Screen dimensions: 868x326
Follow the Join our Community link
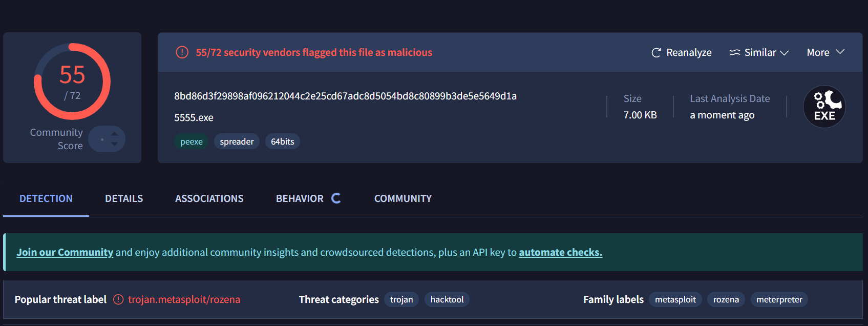point(65,252)
